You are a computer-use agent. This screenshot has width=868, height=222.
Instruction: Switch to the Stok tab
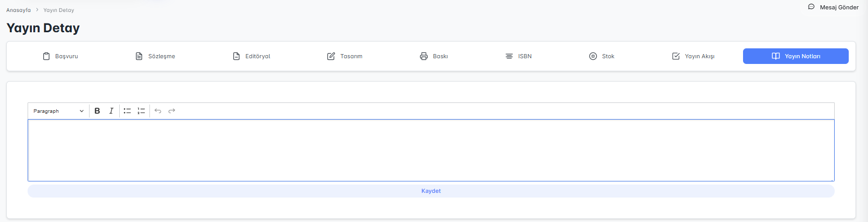602,56
